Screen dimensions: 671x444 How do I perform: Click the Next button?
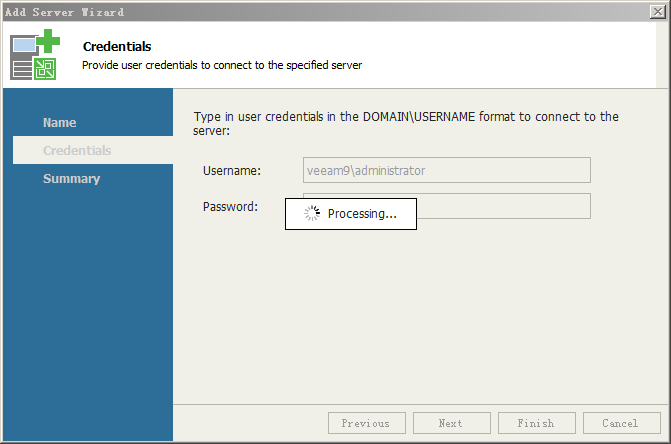pyautogui.click(x=451, y=423)
